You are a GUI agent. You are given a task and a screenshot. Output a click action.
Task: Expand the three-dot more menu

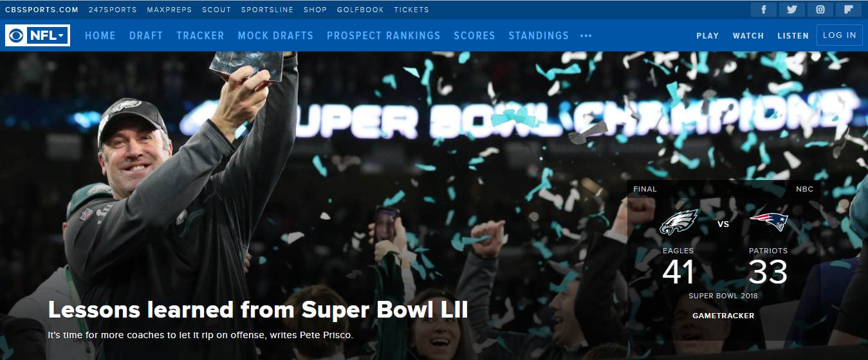click(x=586, y=36)
